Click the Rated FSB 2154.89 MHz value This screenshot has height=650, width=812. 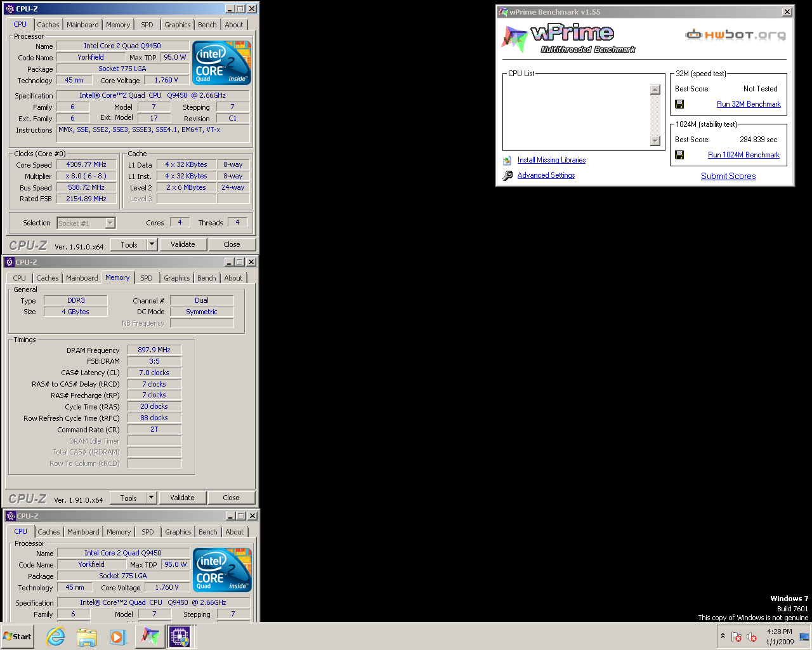pyautogui.click(x=86, y=199)
